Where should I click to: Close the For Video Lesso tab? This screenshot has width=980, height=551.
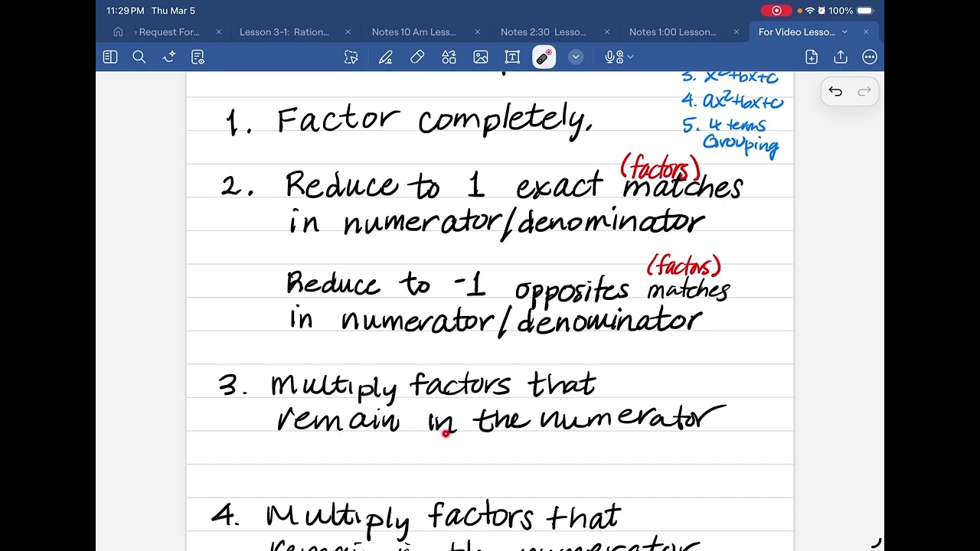(x=866, y=32)
